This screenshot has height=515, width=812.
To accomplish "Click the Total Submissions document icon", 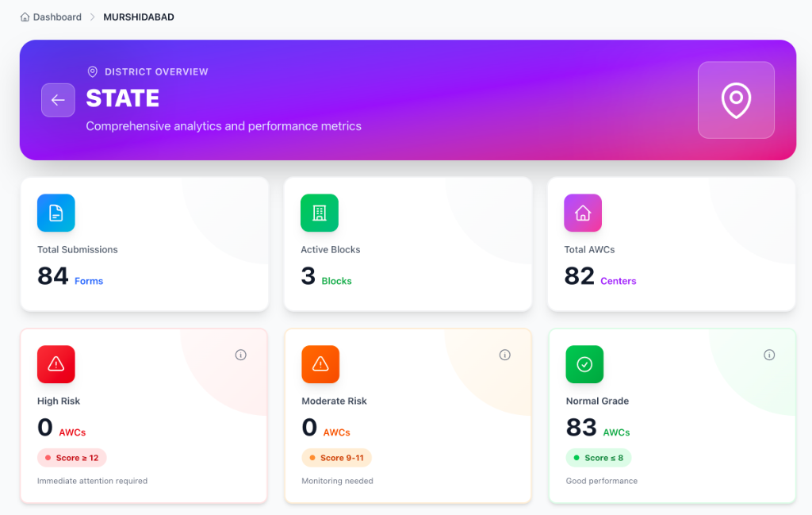I will click(56, 213).
